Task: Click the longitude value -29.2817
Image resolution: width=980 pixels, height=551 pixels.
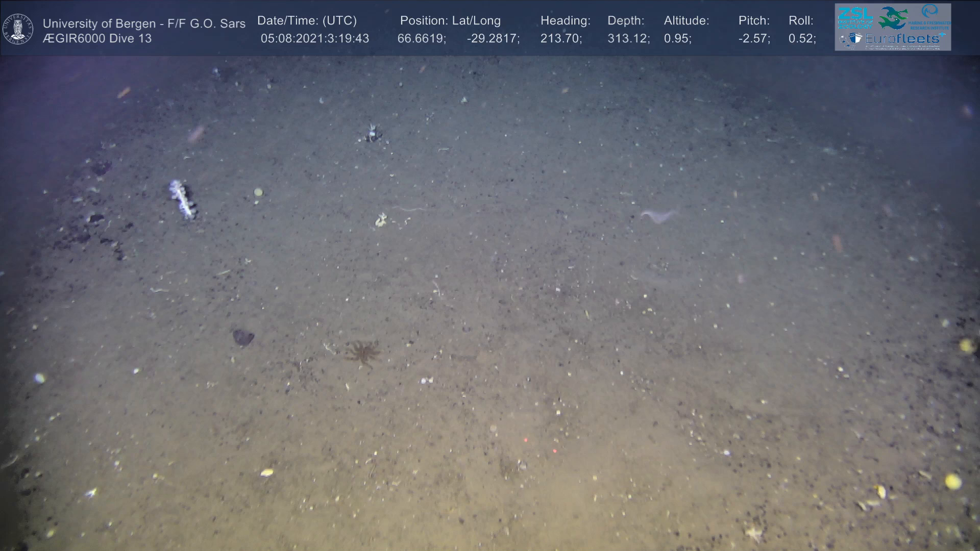Action: point(493,39)
